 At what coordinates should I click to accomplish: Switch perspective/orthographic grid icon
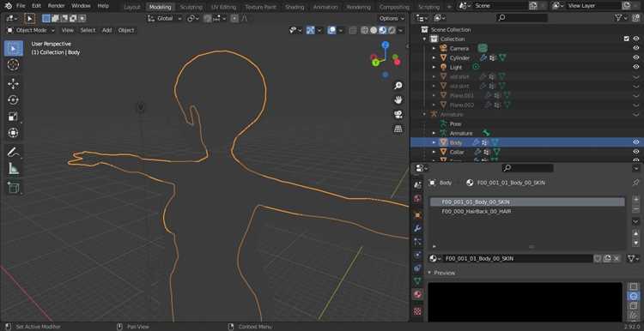398,129
